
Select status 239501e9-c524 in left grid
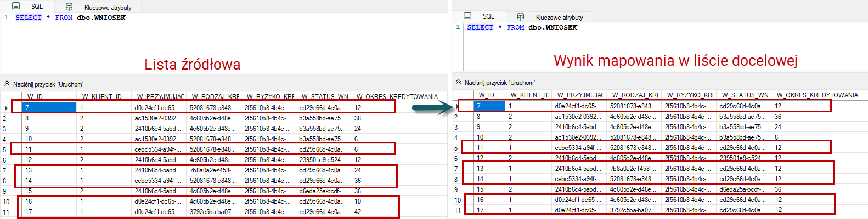coord(323,160)
